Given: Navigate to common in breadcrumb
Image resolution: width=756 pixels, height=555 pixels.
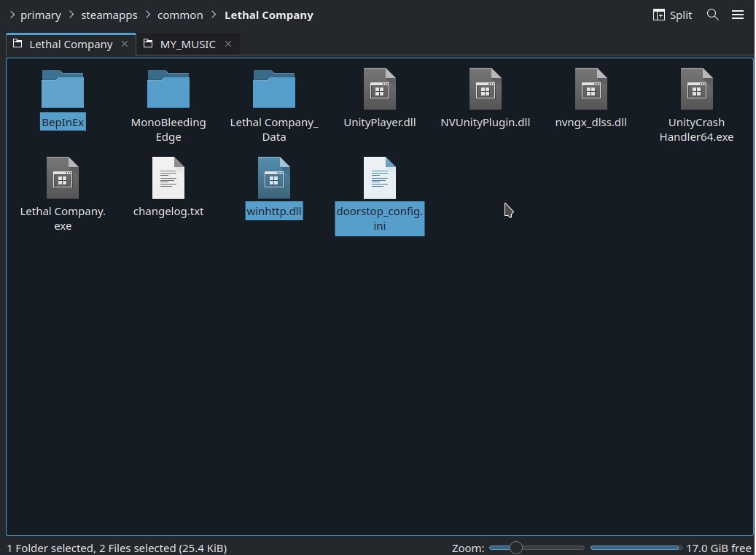Looking at the screenshot, I should pos(180,15).
